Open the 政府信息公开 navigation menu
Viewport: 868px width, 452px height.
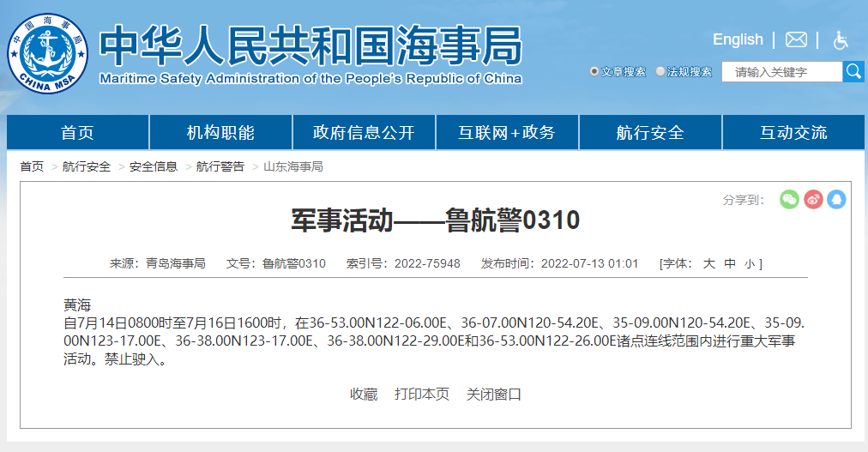click(364, 132)
